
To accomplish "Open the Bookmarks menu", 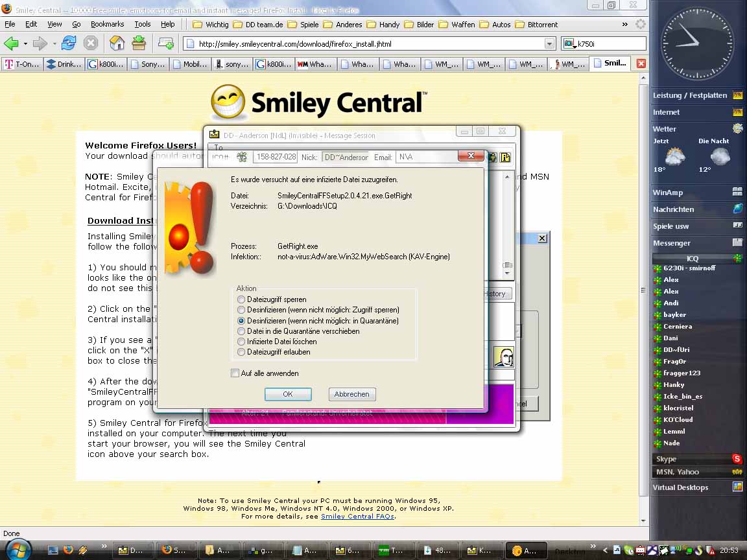I will pyautogui.click(x=107, y=24).
